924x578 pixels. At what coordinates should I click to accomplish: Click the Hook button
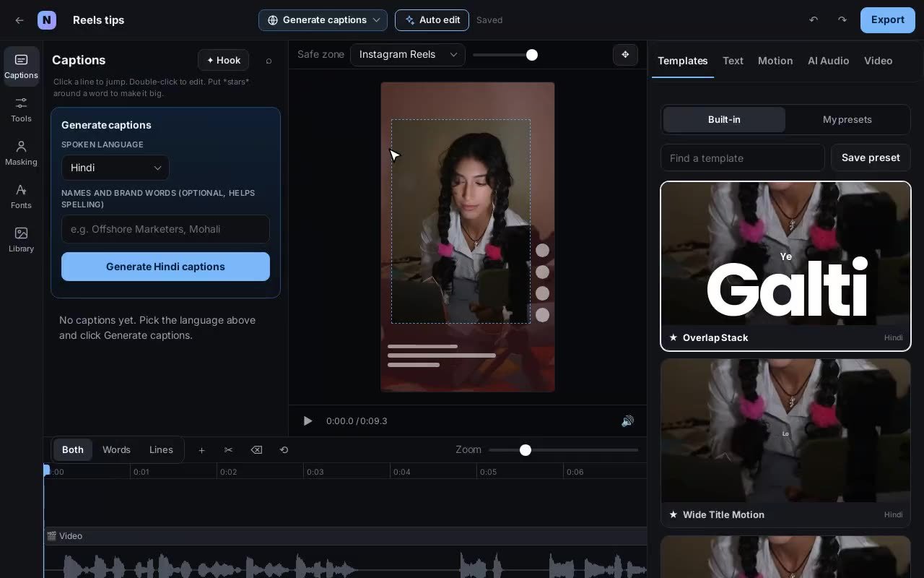point(223,61)
